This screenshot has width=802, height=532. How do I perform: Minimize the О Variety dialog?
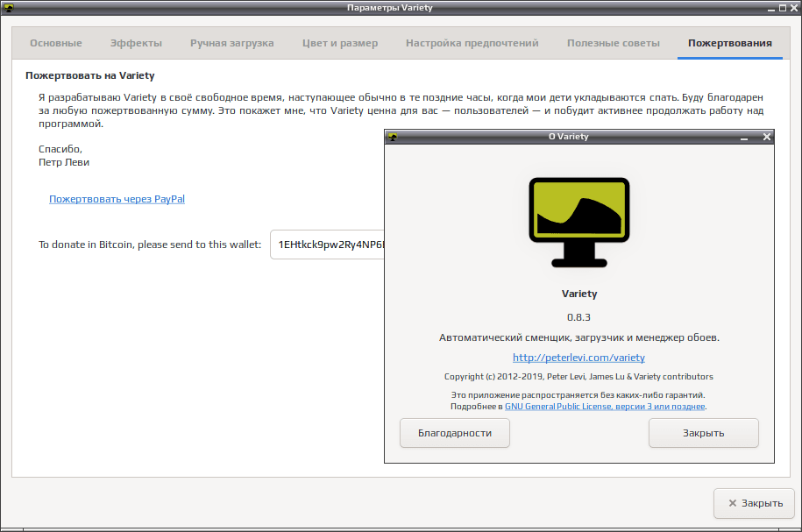pyautogui.click(x=744, y=137)
